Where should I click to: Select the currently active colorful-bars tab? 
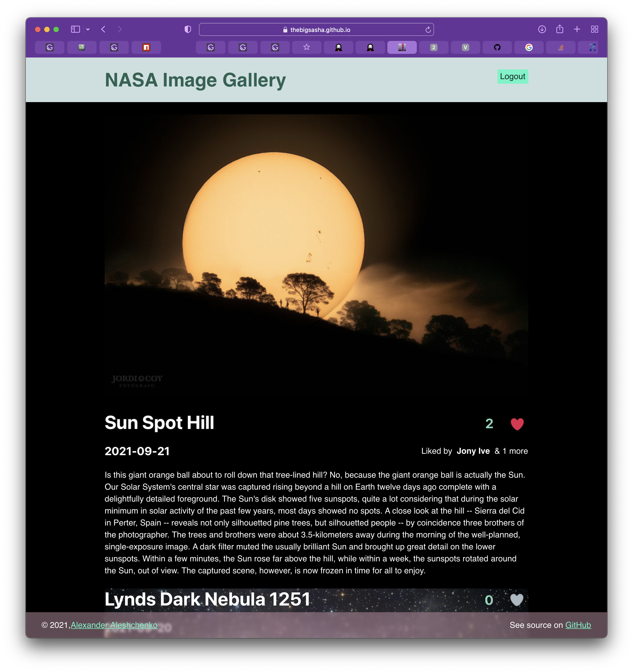click(402, 47)
